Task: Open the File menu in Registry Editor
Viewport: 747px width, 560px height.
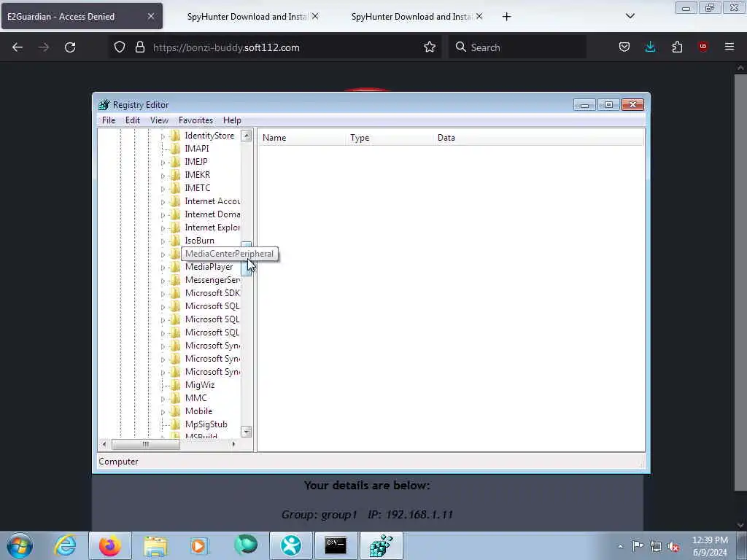Action: (109, 120)
